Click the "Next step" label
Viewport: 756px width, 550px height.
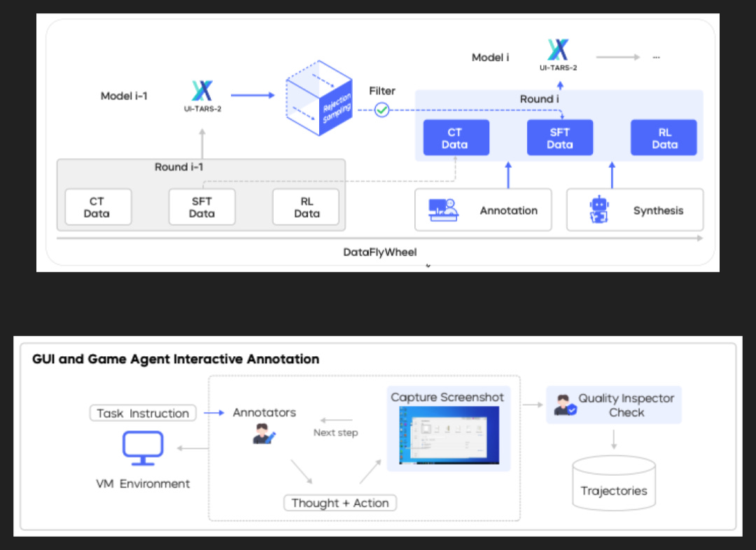pos(335,432)
